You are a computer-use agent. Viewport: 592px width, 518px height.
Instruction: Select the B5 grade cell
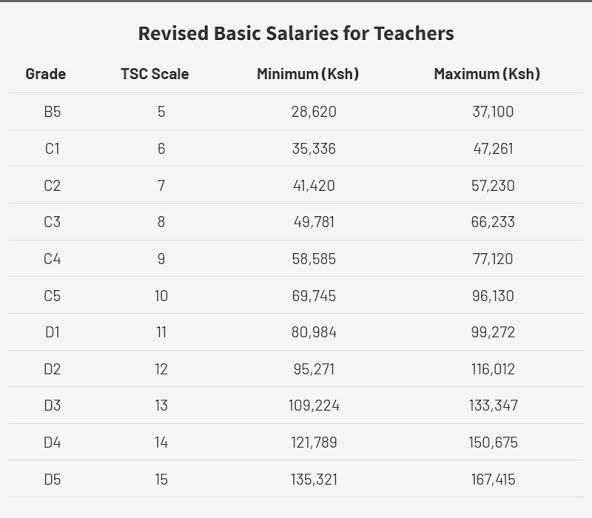(52, 112)
